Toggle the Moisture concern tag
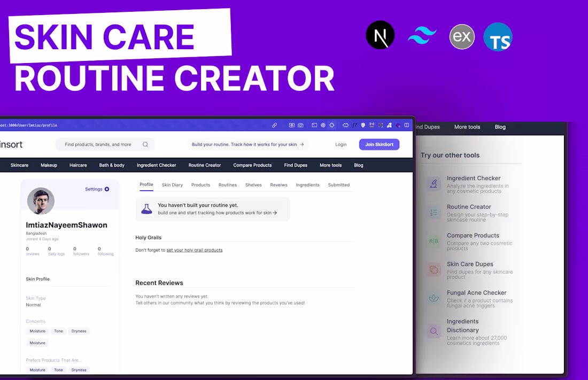588x380 pixels. tap(37, 331)
